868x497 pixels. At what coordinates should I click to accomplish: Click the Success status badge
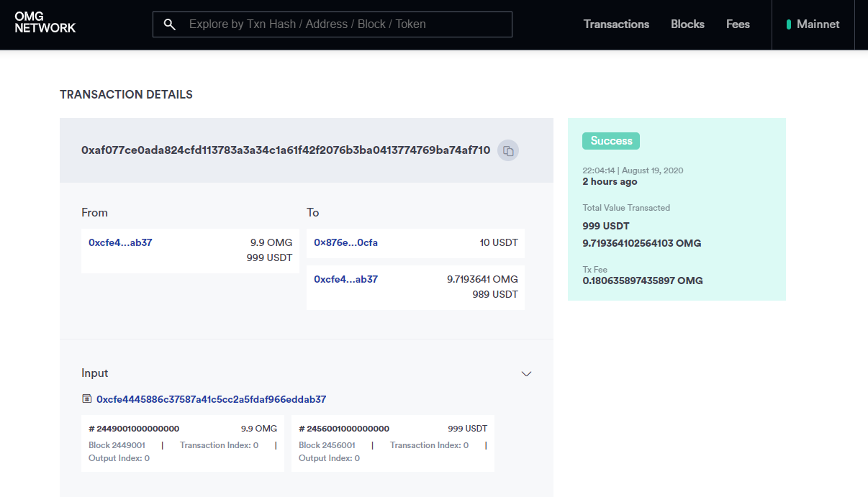pyautogui.click(x=611, y=141)
